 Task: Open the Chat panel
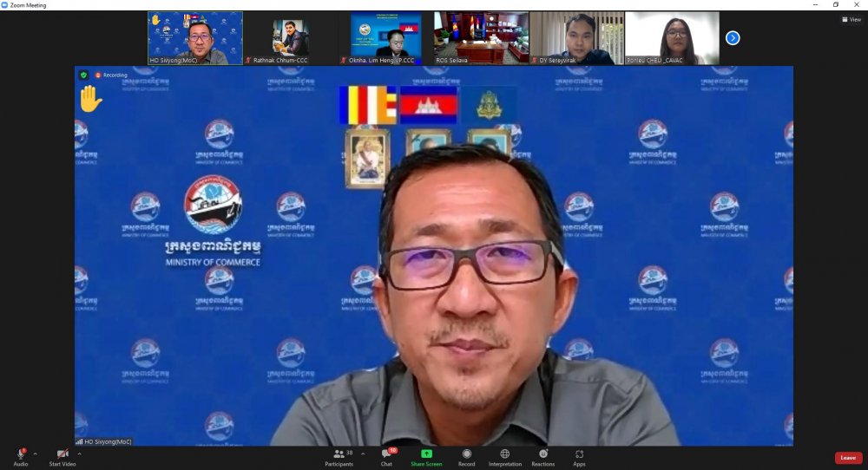point(386,456)
